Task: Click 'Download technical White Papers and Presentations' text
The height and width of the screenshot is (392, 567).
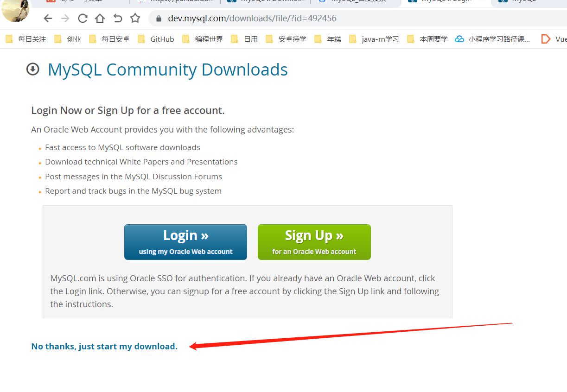Action: click(x=141, y=162)
